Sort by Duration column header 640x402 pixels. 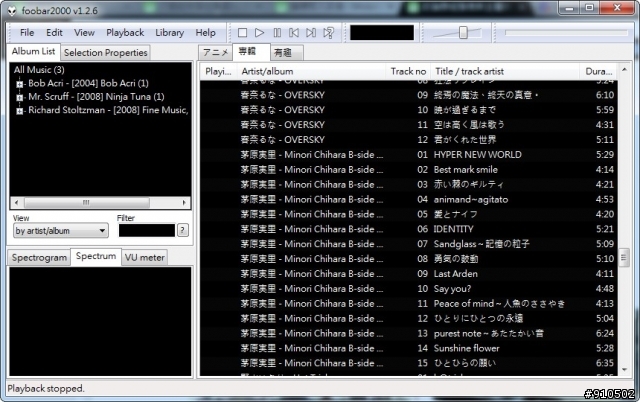click(x=598, y=71)
